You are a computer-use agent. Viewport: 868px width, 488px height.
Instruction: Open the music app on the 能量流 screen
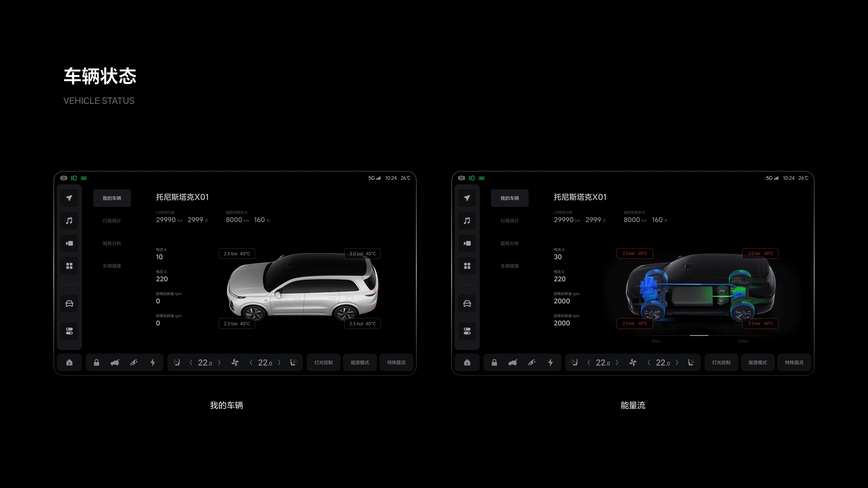click(467, 221)
